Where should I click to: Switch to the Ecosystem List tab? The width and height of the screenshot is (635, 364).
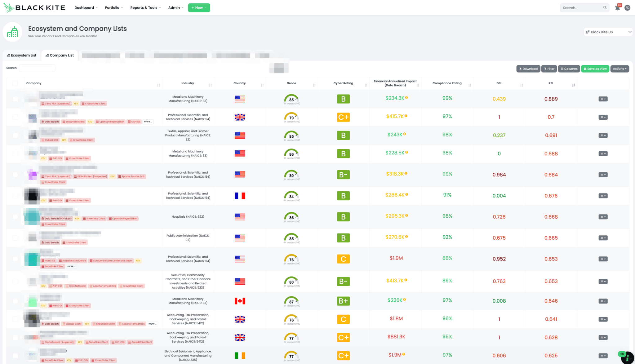coord(21,55)
